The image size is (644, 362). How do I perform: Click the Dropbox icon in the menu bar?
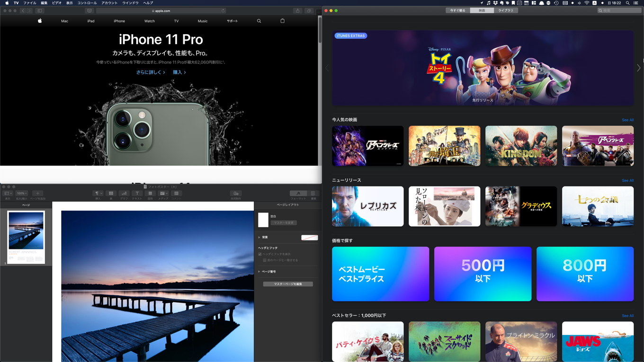(x=495, y=3)
